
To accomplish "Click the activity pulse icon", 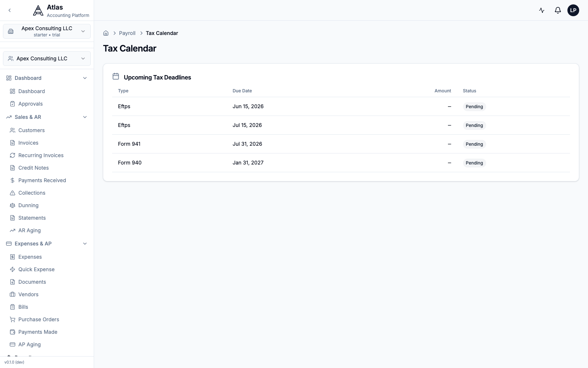I will [x=542, y=10].
